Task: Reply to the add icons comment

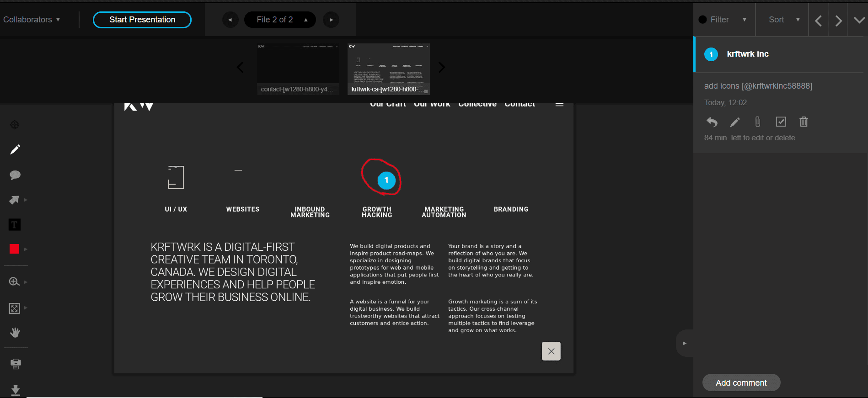Action: point(712,122)
